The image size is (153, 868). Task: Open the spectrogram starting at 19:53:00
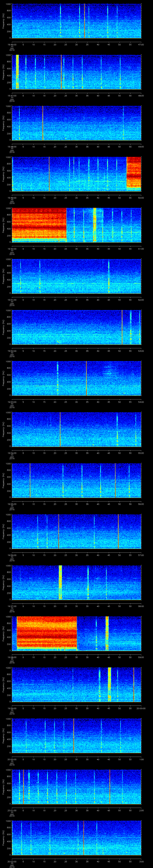point(77,378)
